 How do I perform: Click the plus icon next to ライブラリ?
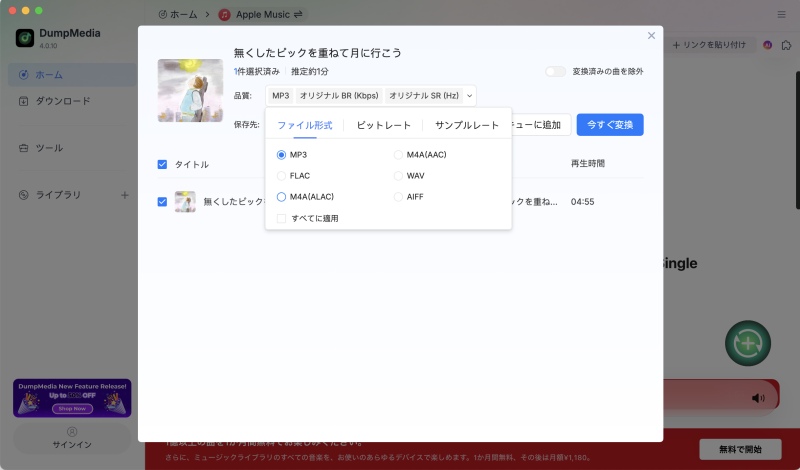(125, 195)
